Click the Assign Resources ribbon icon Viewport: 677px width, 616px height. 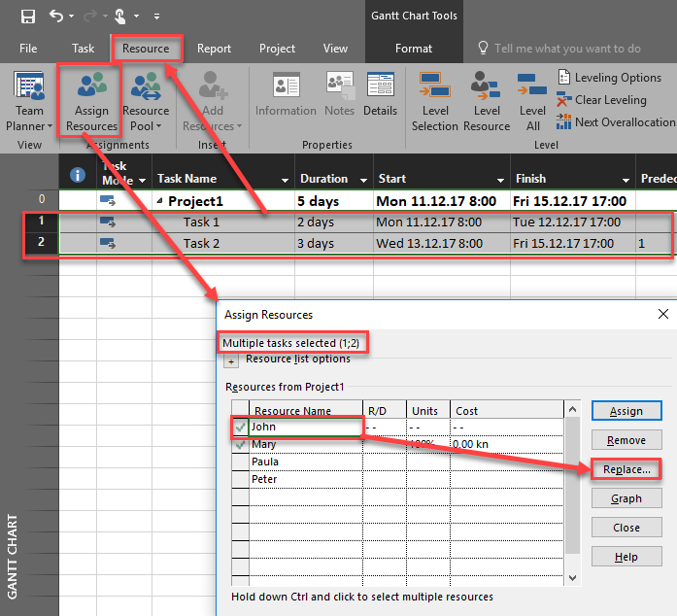click(x=91, y=102)
